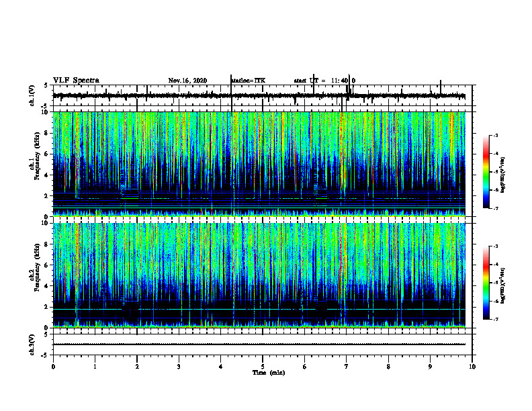
Task: Click the "-7" tick on the ch.2 color bar
Action: pos(495,320)
